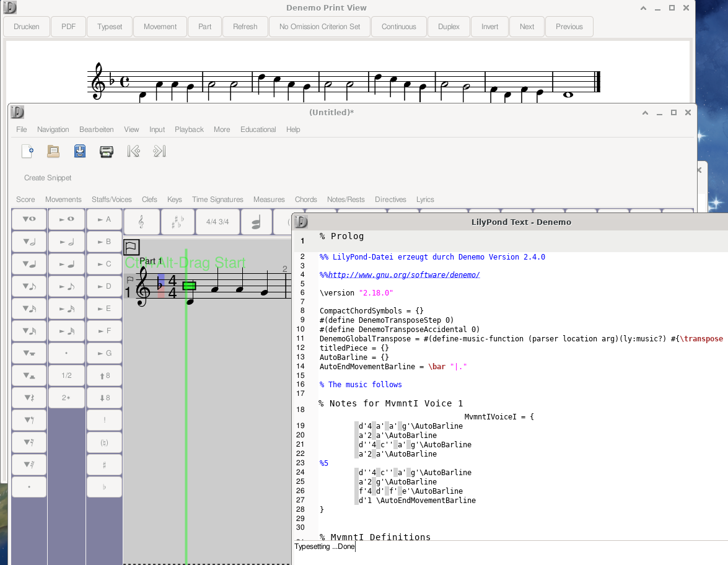This screenshot has height=565, width=728.
Task: Click the printer icon in the toolbar
Action: pos(107,151)
